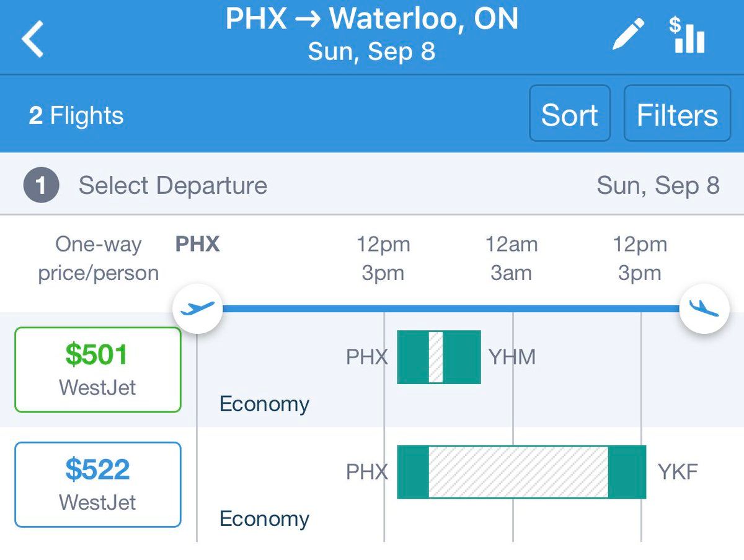Open the price graph icon
The height and width of the screenshot is (560, 744).
(x=687, y=35)
